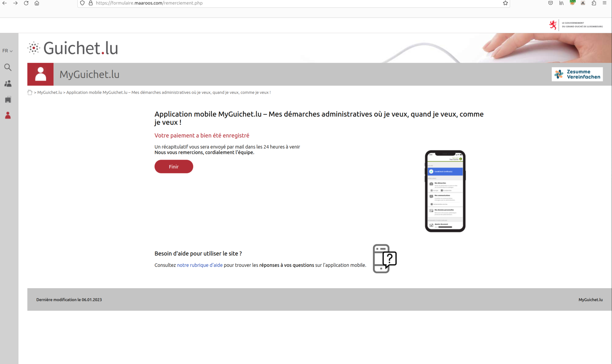612x364 pixels.
Task: Click the MyGuichet.lu header title
Action: click(90, 74)
